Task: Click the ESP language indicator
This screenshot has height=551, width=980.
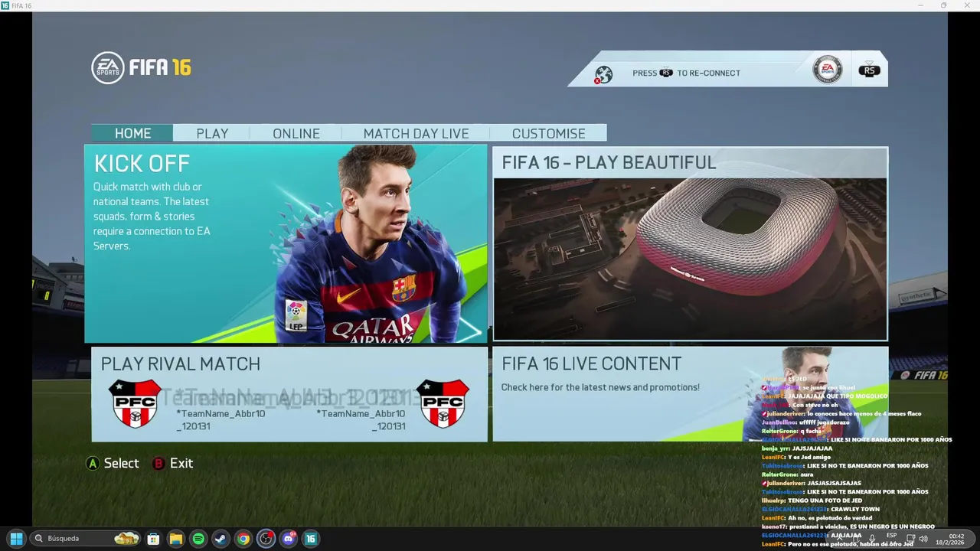Action: [891, 536]
